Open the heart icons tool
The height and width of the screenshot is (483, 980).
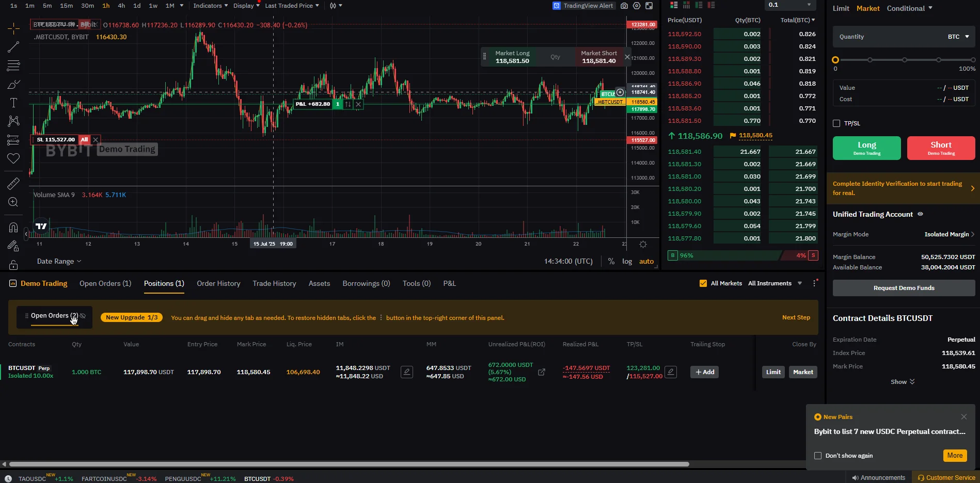coord(13,158)
